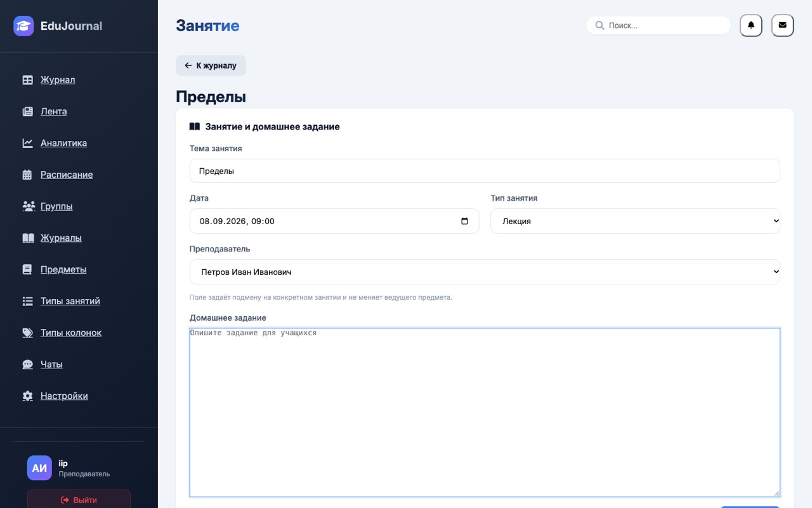The width and height of the screenshot is (812, 508).
Task: Click the Чаты speech bubble icon
Action: (x=27, y=364)
